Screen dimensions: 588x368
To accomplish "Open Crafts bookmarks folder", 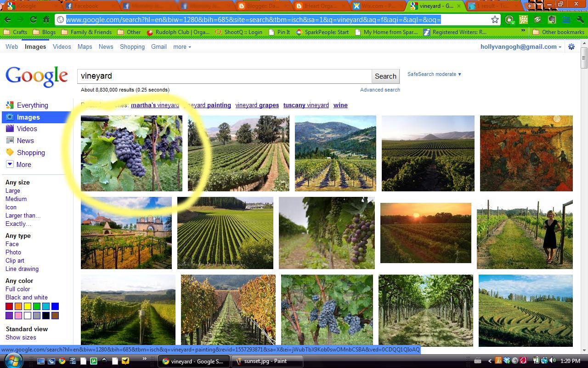I will tap(16, 32).
